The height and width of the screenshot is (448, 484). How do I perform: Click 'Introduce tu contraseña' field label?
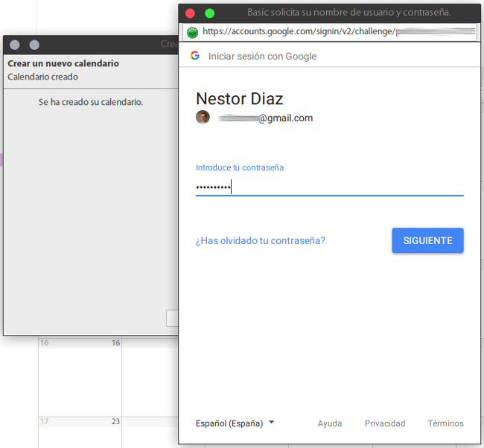pyautogui.click(x=240, y=167)
